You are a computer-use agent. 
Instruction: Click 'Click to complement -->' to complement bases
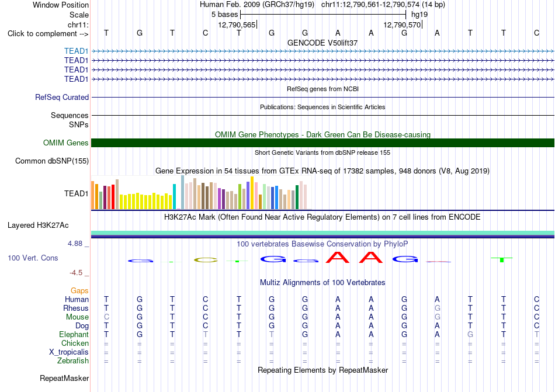click(x=48, y=34)
